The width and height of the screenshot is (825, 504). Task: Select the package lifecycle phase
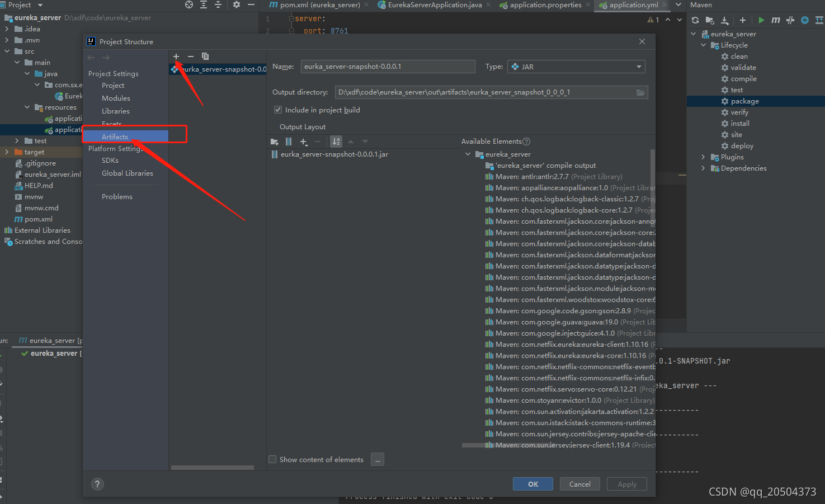(x=744, y=101)
